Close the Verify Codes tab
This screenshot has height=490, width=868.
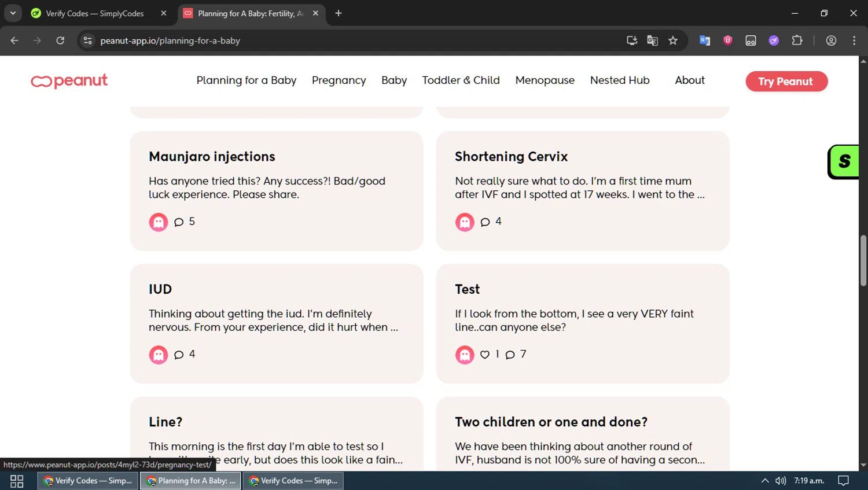[x=164, y=13]
